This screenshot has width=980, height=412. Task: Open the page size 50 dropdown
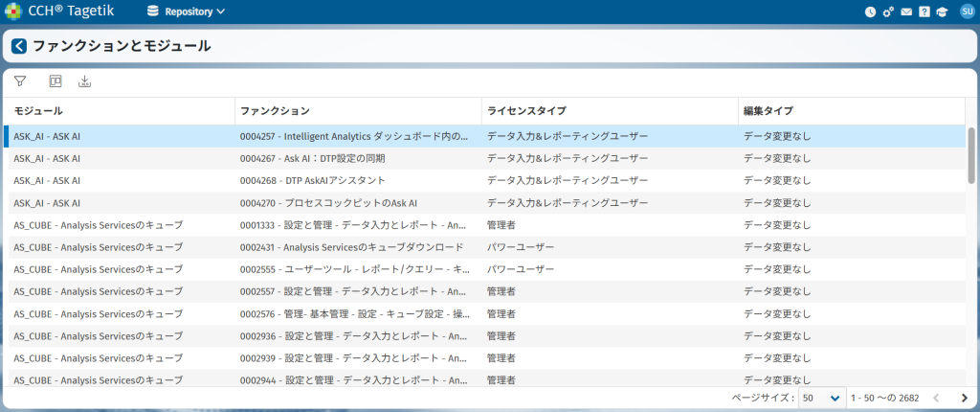(x=822, y=398)
